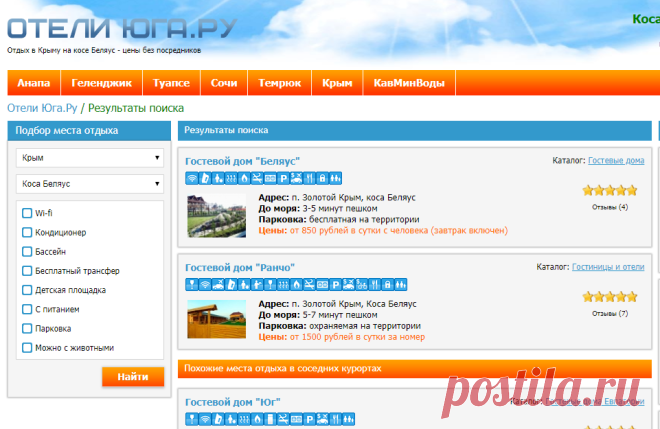The image size is (660, 429).
Task: Click fork and knife icon in "Ранчо" card
Action: point(375,285)
